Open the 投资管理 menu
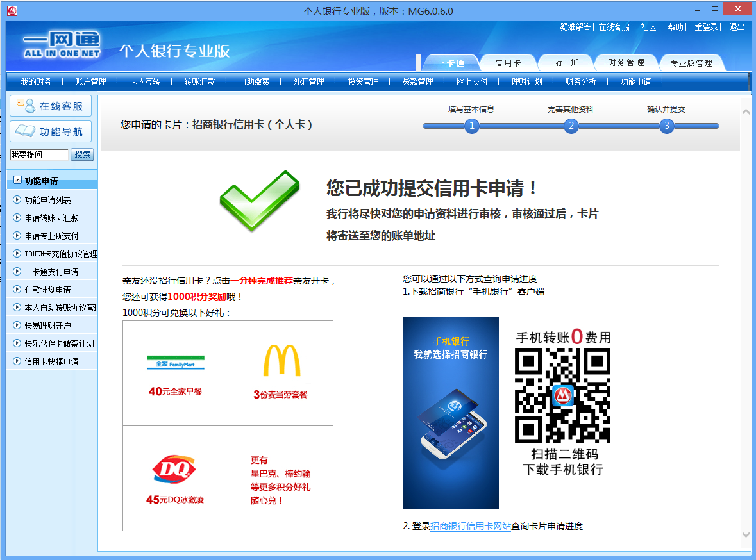This screenshot has width=756, height=560. click(363, 81)
